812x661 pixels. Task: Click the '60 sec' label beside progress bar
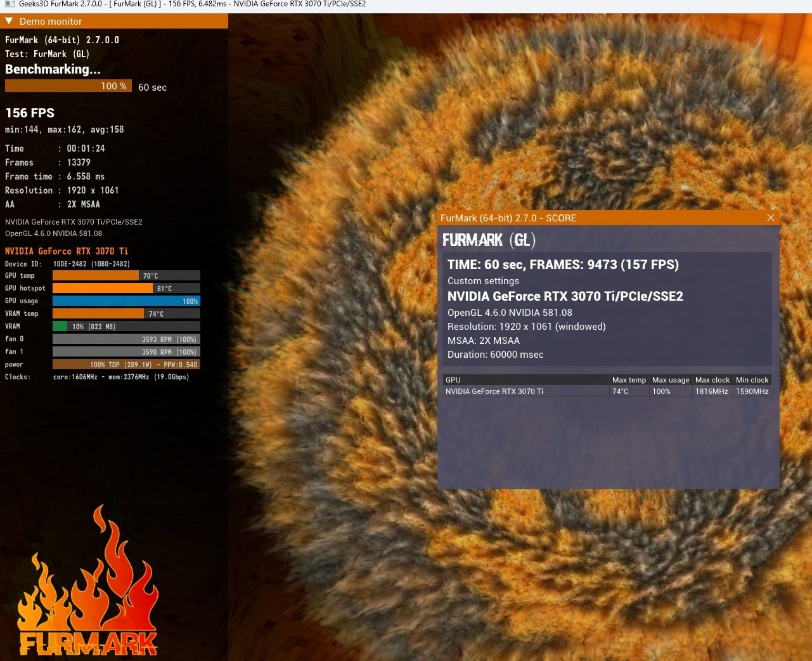click(152, 87)
